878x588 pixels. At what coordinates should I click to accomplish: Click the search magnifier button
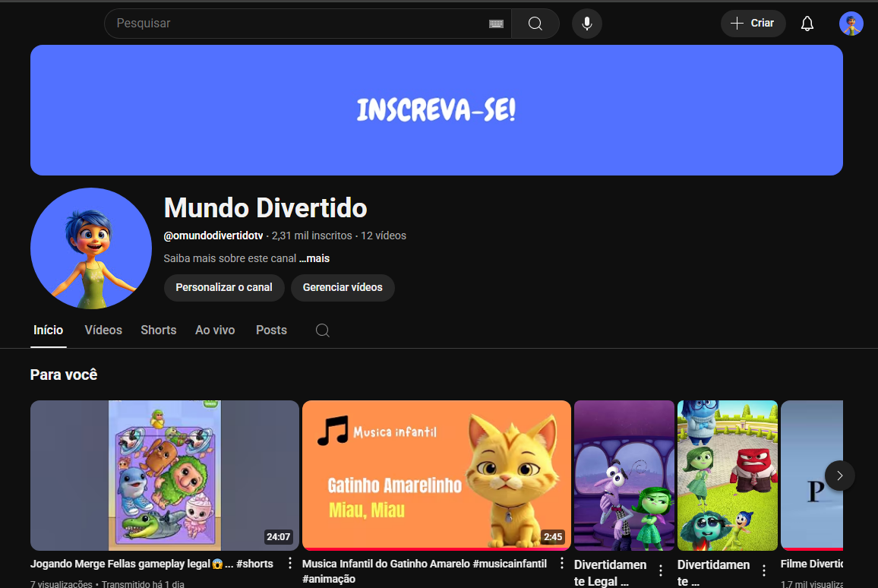coord(535,24)
